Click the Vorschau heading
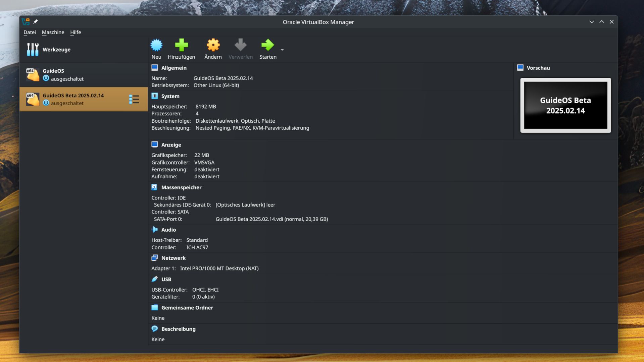Screen dimensions: 644x362 pyautogui.click(x=538, y=68)
